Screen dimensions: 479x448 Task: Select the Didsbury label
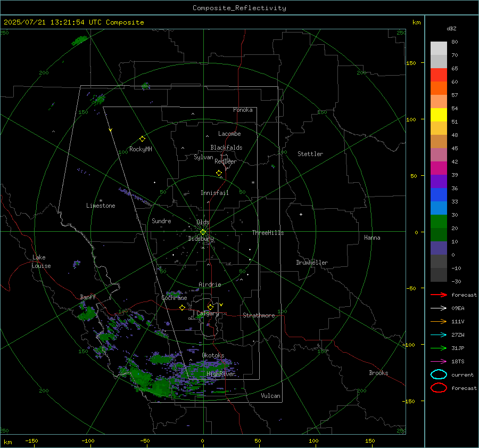tap(201, 239)
